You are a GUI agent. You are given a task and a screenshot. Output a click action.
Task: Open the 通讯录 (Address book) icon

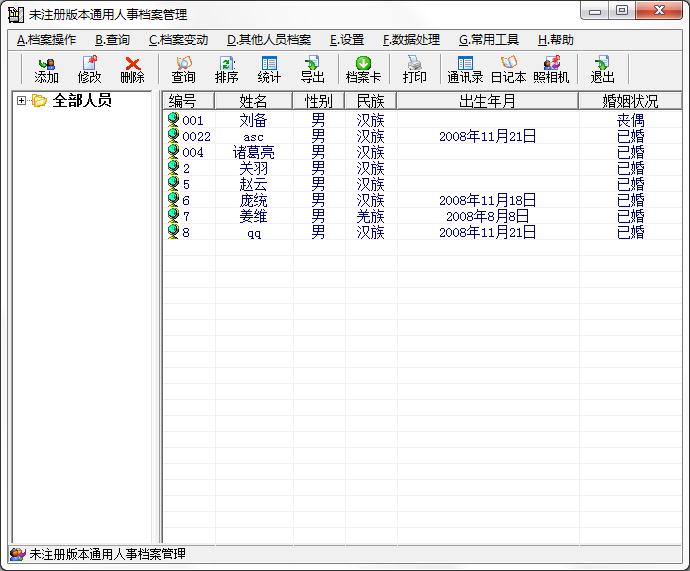click(x=465, y=63)
